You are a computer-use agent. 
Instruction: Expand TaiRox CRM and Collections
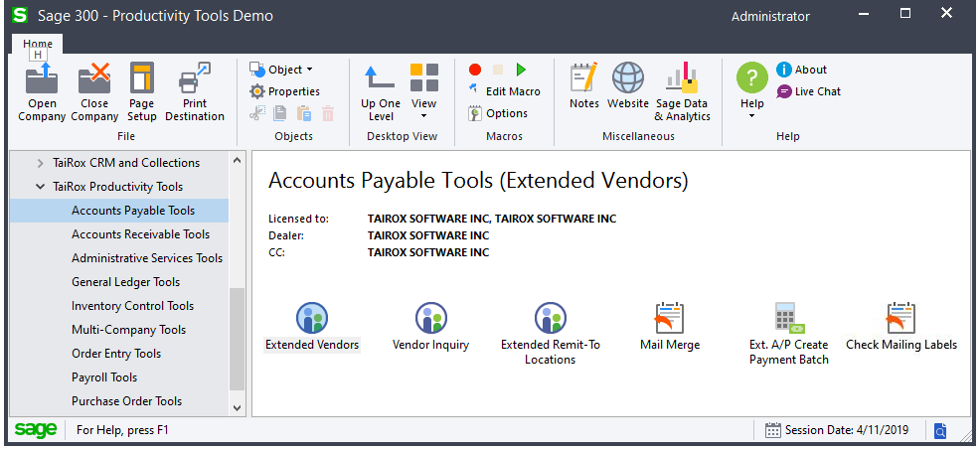(x=40, y=163)
